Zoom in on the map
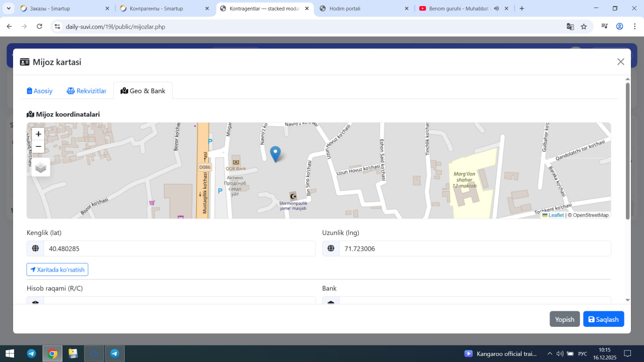 click(38, 134)
